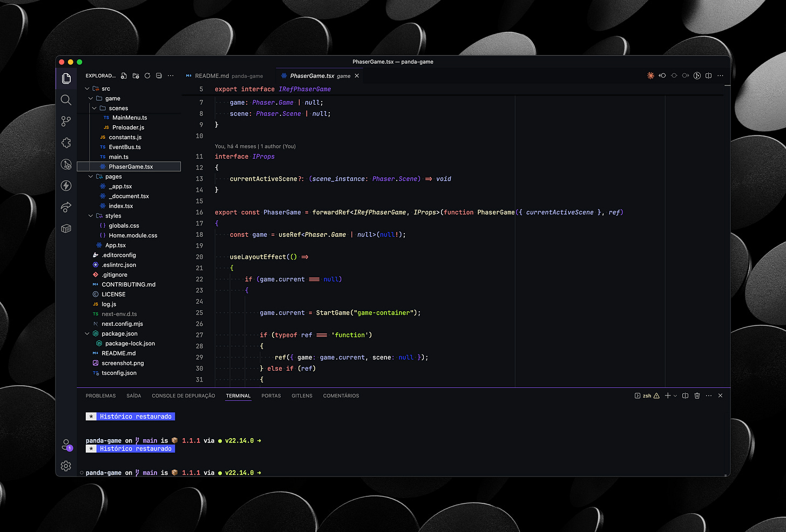
Task: Open the Accounts menu with badge
Action: tap(66, 445)
